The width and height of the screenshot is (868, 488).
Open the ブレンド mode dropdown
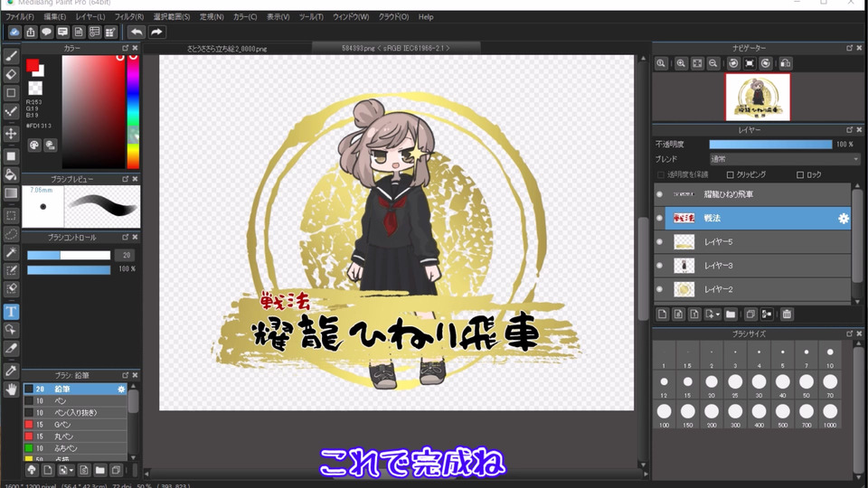point(785,159)
